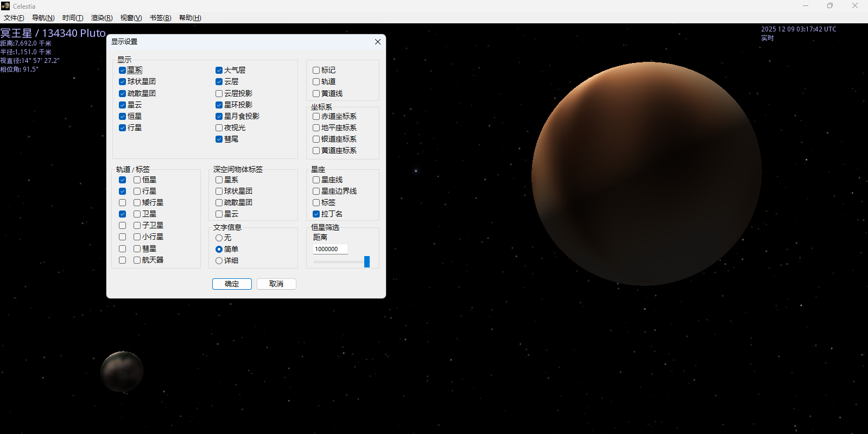
Task: Select the 详细 text info option
Action: 219,261
